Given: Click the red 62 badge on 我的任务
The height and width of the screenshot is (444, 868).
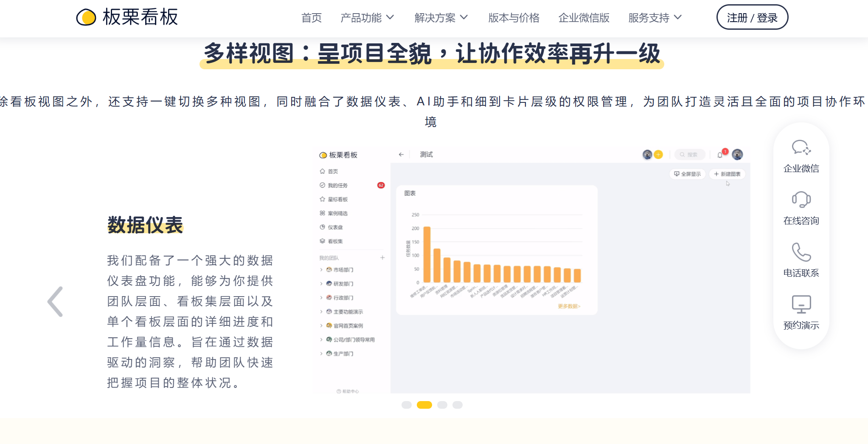Looking at the screenshot, I should point(381,185).
